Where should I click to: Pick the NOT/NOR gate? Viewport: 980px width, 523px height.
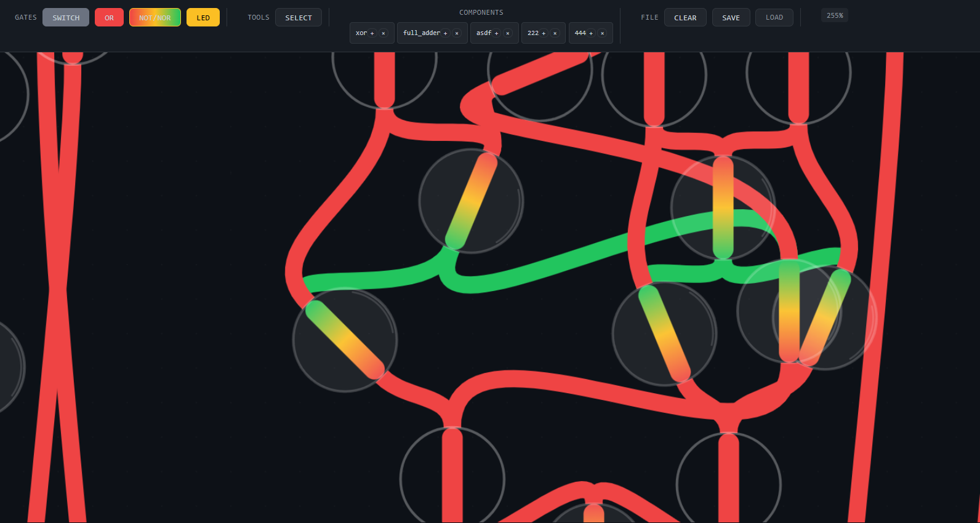(x=155, y=18)
